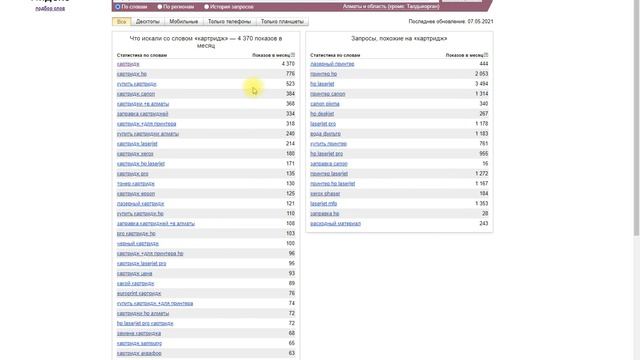
Task: Select the 'История запросов' radio button
Action: tap(207, 7)
